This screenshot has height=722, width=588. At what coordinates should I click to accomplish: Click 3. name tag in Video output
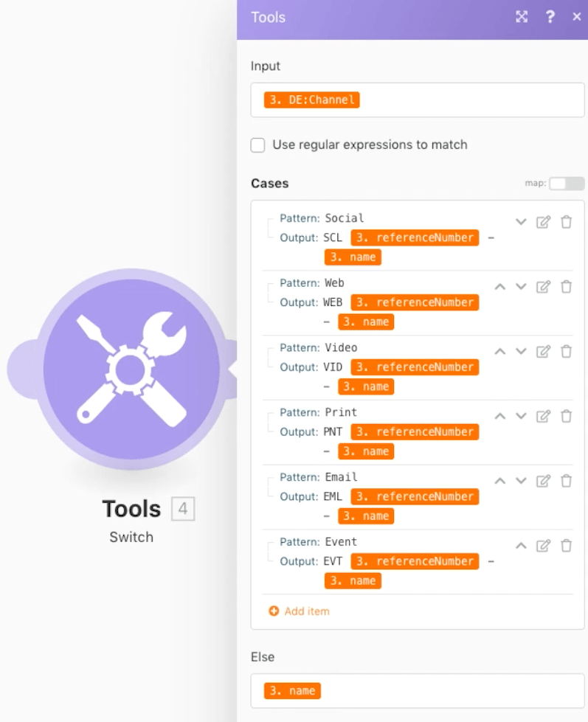tap(366, 386)
